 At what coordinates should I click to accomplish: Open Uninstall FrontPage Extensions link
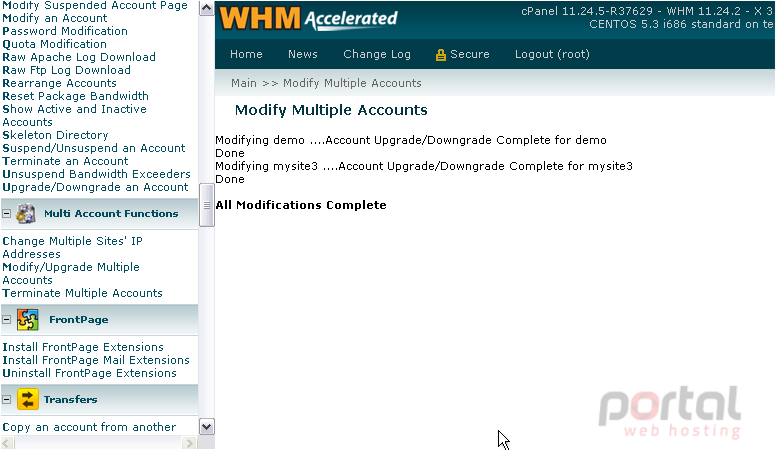pyautogui.click(x=90, y=373)
